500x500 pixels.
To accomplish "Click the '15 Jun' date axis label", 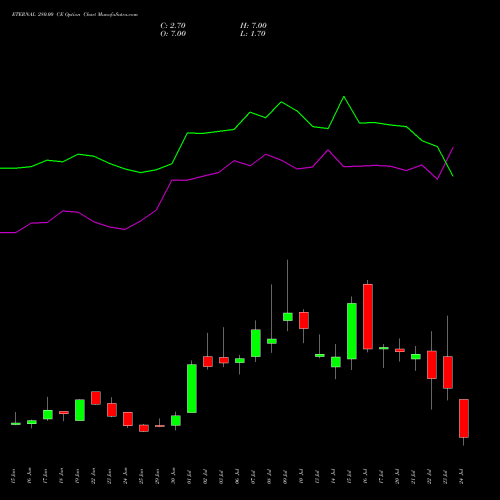I will pos(13,476).
